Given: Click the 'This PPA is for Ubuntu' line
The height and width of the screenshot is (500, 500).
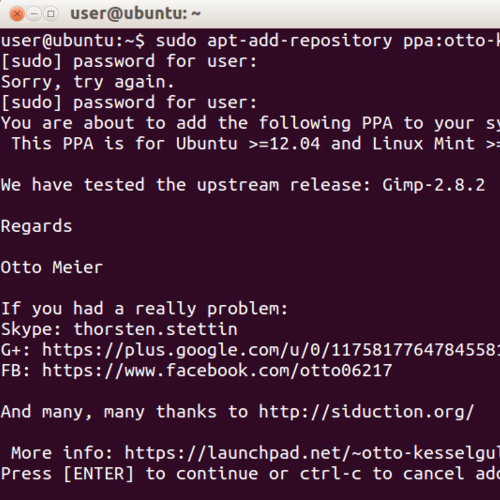Looking at the screenshot, I should point(256,144).
